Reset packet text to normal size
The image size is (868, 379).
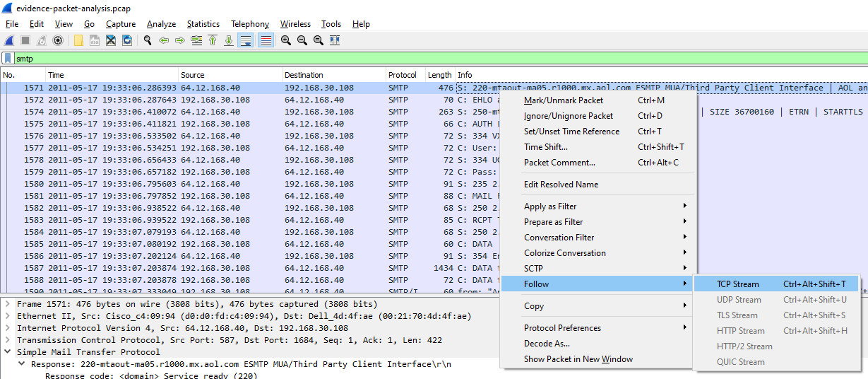319,40
